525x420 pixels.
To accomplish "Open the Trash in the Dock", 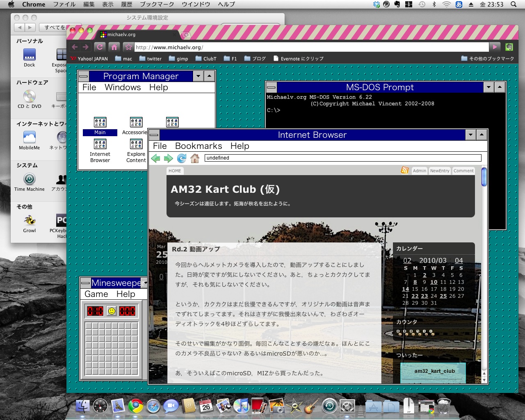I will tap(444, 406).
